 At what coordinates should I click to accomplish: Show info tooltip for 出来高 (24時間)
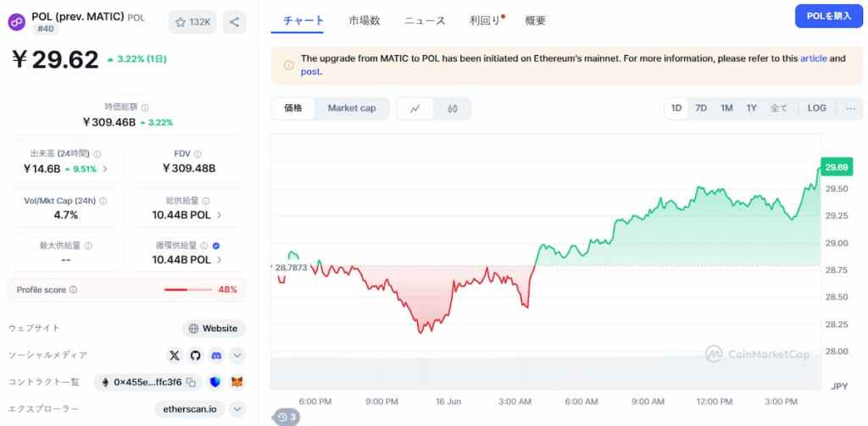[x=97, y=154]
